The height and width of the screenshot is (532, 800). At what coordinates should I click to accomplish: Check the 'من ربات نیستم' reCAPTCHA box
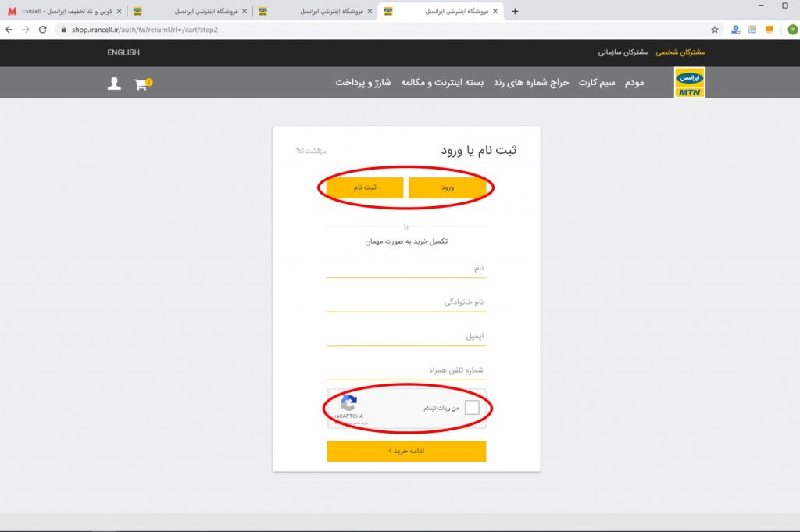point(472,407)
